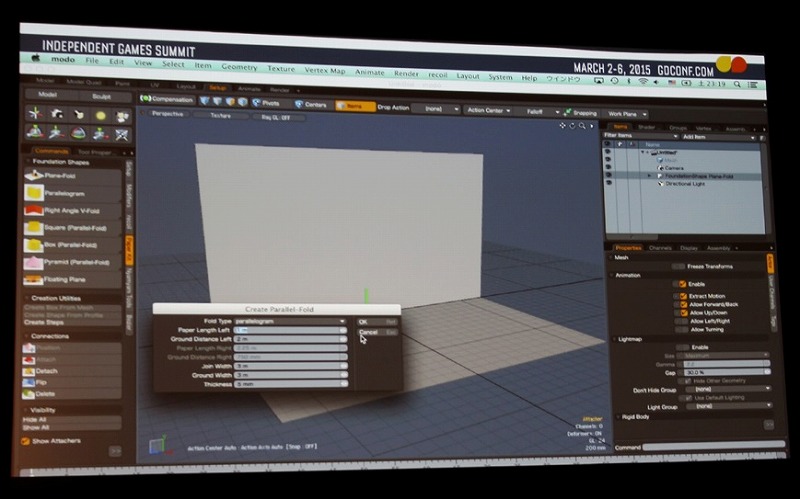Click OK in Create Parallel-Fold dialog
This screenshot has width=800, height=499.
(x=377, y=322)
